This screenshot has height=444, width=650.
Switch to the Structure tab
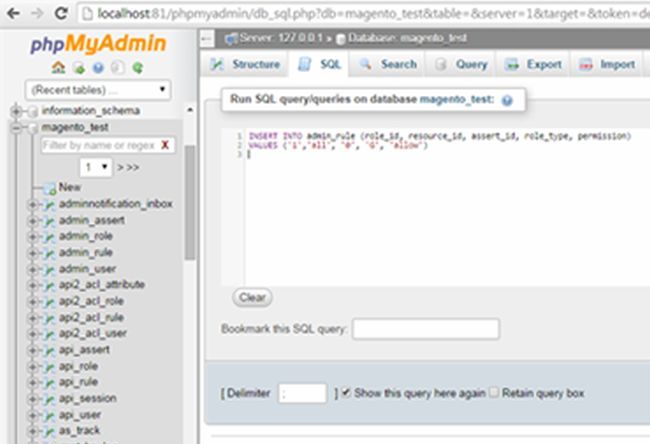tap(245, 64)
